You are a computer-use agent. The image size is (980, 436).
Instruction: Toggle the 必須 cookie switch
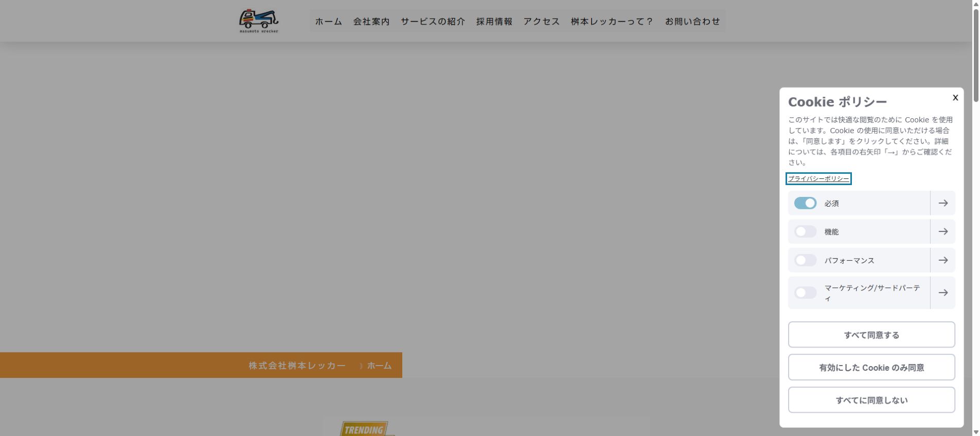(x=805, y=203)
